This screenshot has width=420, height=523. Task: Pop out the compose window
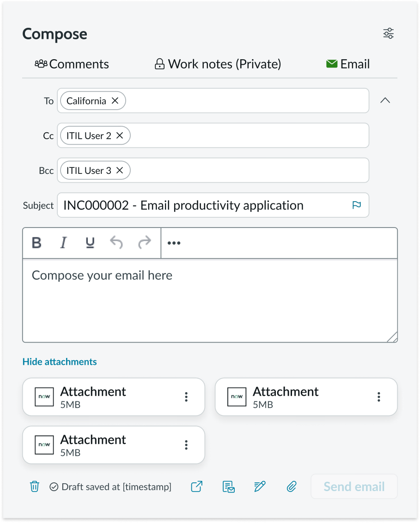[196, 486]
